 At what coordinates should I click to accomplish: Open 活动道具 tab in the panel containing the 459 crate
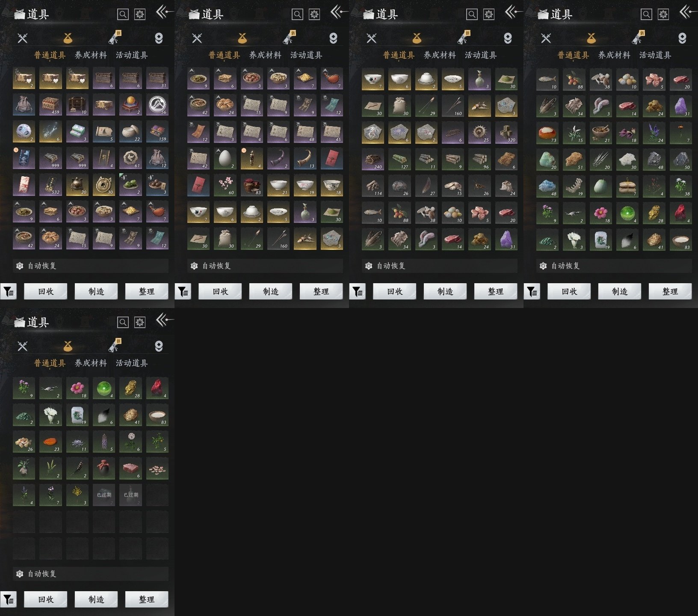[132, 55]
